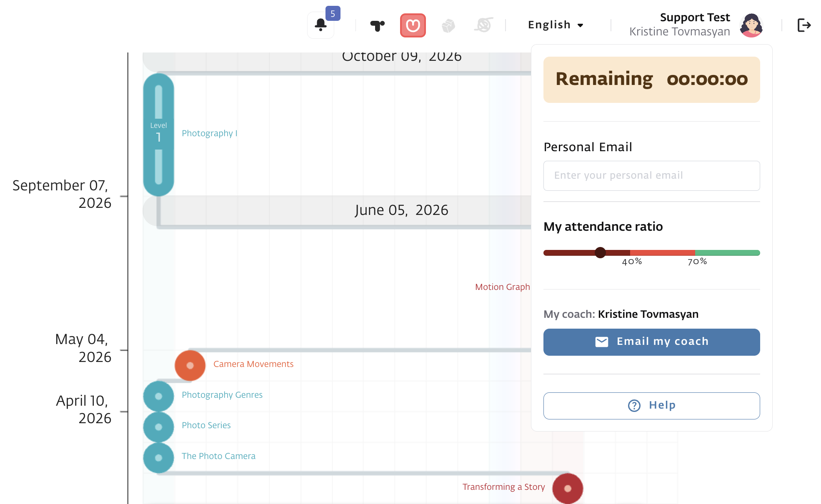Click the Email my coach button
The width and height of the screenshot is (821, 504).
click(x=651, y=342)
